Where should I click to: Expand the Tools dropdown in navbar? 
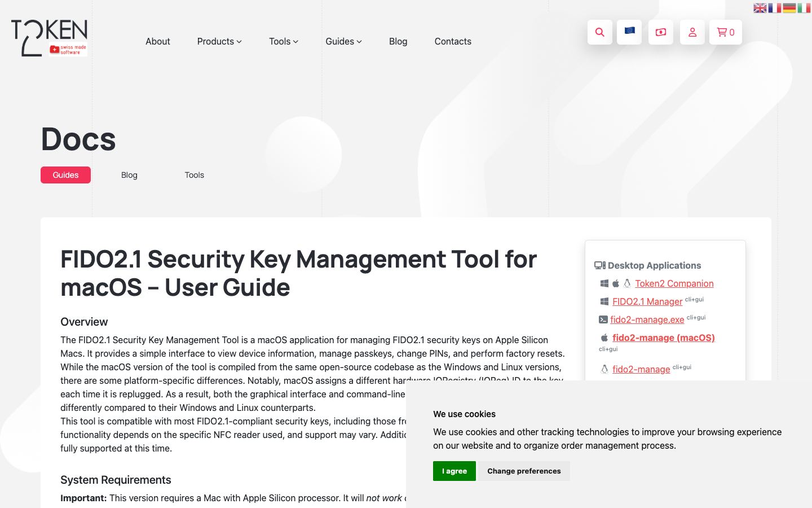(x=284, y=41)
